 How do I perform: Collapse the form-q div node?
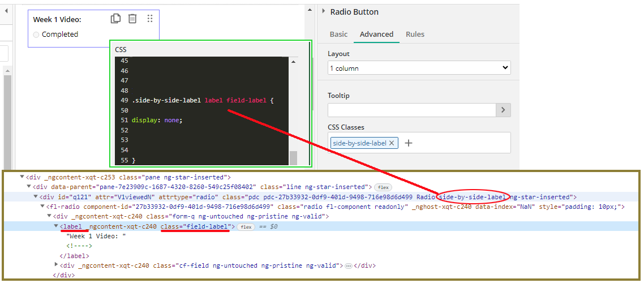(x=49, y=216)
